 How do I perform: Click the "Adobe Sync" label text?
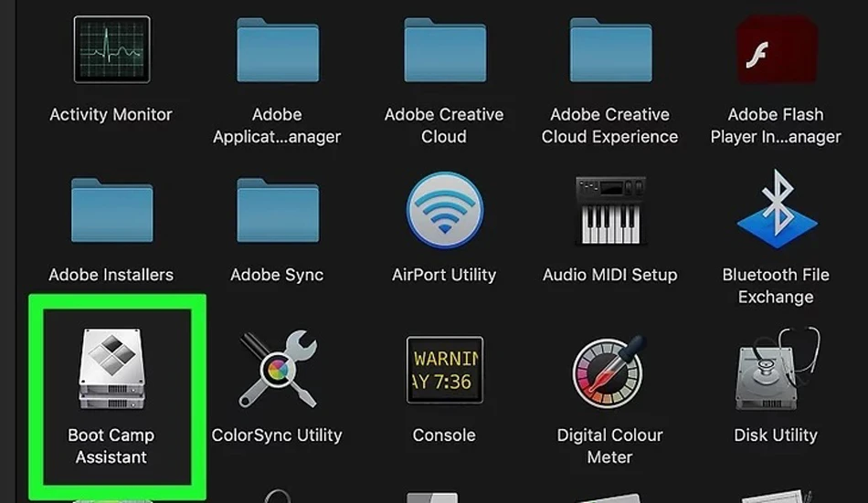[278, 275]
